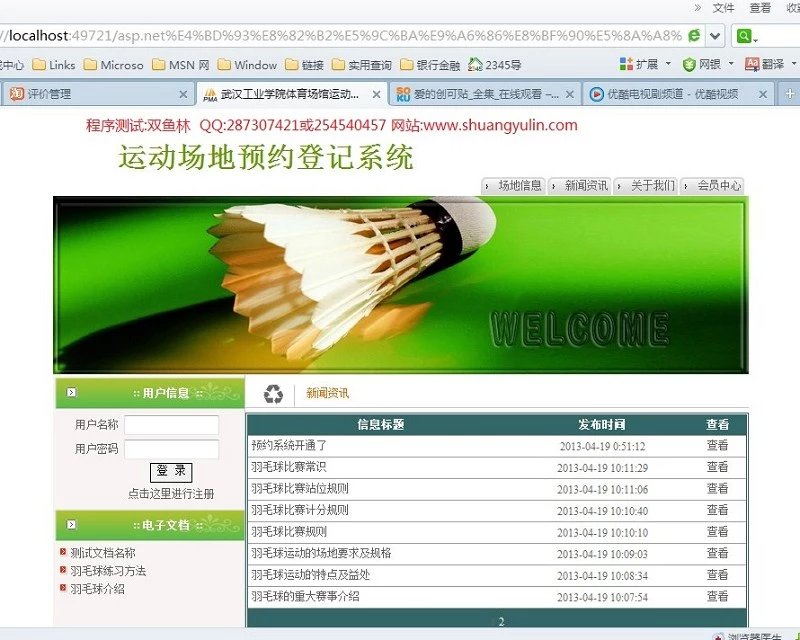Click the 发布时间 column header
This screenshot has width=800, height=640.
(602, 425)
